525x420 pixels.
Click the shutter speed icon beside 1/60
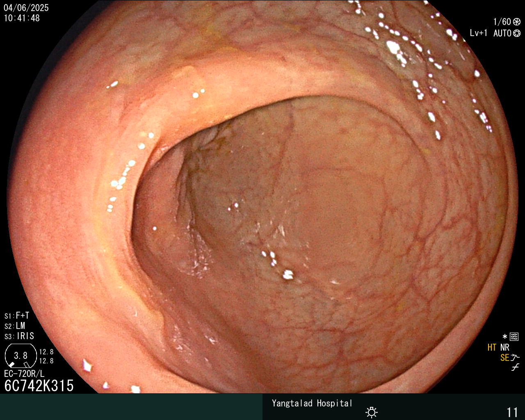(x=516, y=22)
